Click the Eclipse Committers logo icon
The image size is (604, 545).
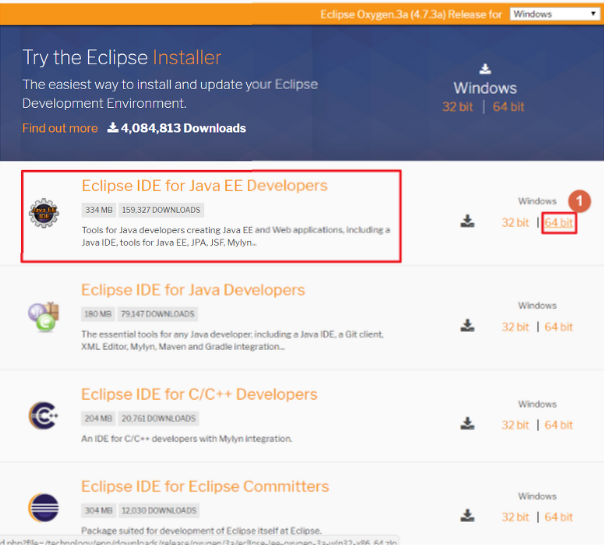(x=44, y=508)
